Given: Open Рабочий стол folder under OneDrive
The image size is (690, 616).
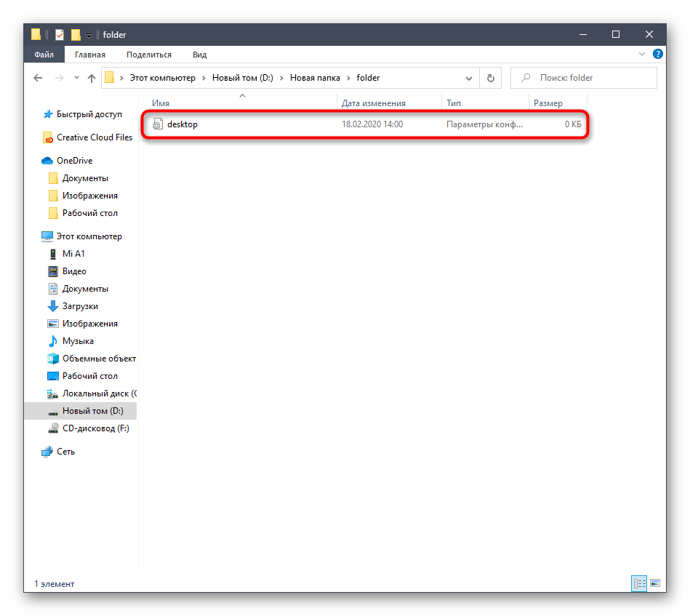Looking at the screenshot, I should (89, 213).
